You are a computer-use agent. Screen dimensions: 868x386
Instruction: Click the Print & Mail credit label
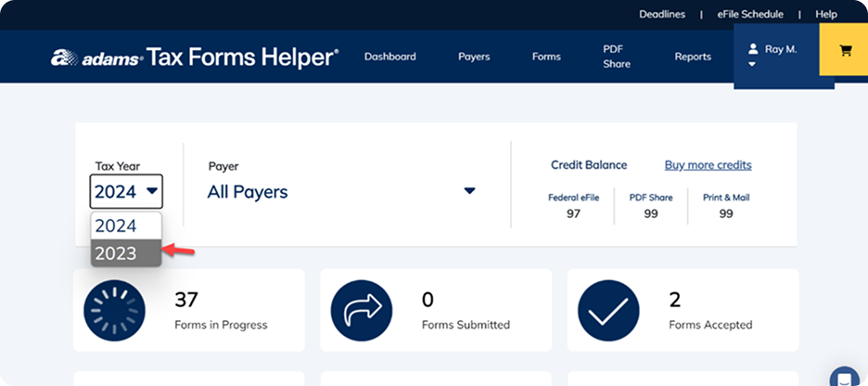[726, 197]
